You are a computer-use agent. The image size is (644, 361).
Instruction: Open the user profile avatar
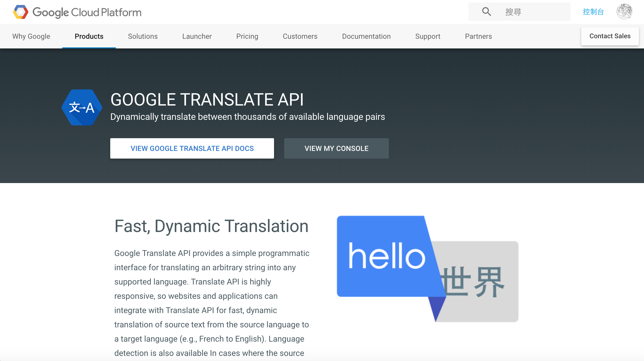tap(624, 12)
